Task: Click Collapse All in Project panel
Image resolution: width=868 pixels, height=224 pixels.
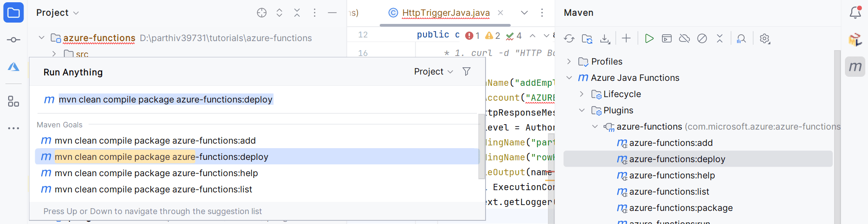Action: point(297,13)
